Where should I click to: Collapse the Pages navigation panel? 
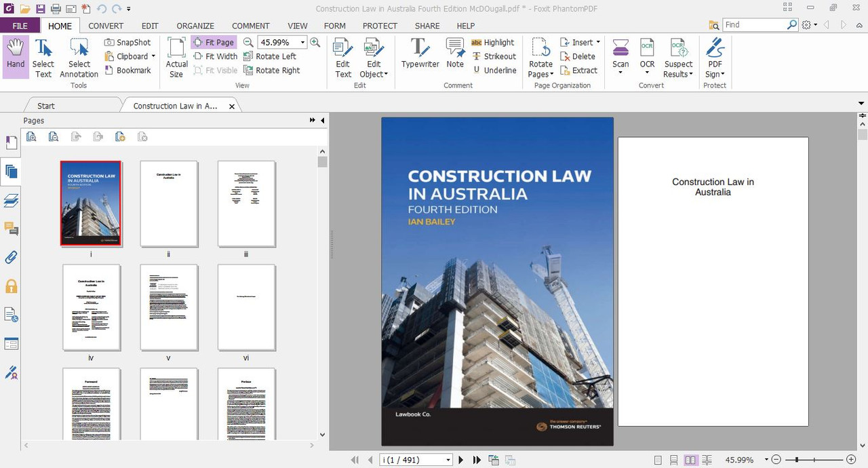[323, 120]
